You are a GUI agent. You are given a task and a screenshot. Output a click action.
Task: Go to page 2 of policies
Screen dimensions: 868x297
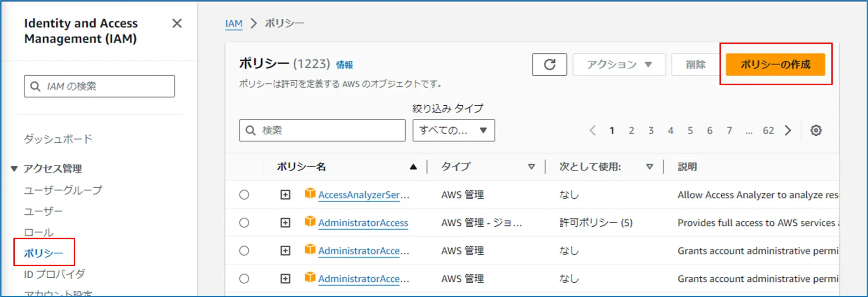[x=631, y=130]
